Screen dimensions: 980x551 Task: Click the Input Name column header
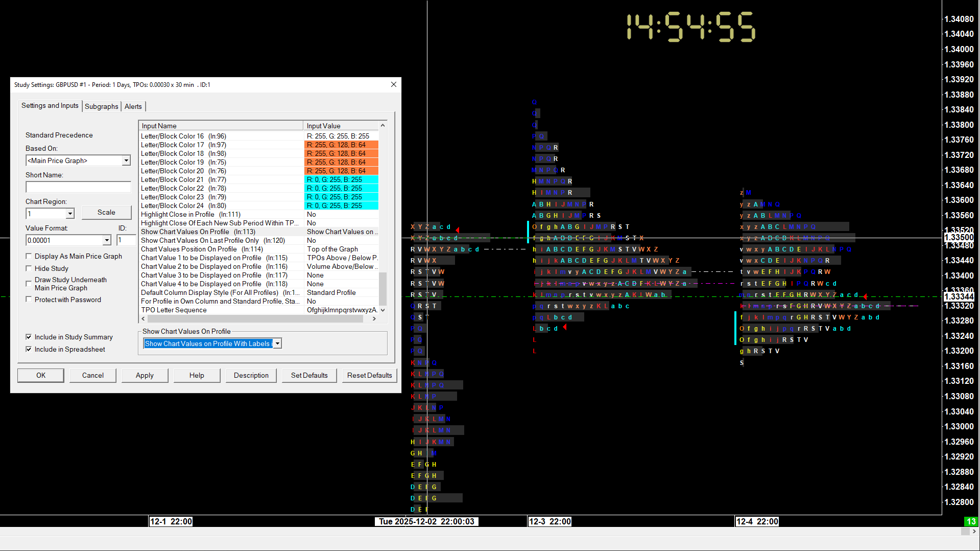[x=221, y=126]
